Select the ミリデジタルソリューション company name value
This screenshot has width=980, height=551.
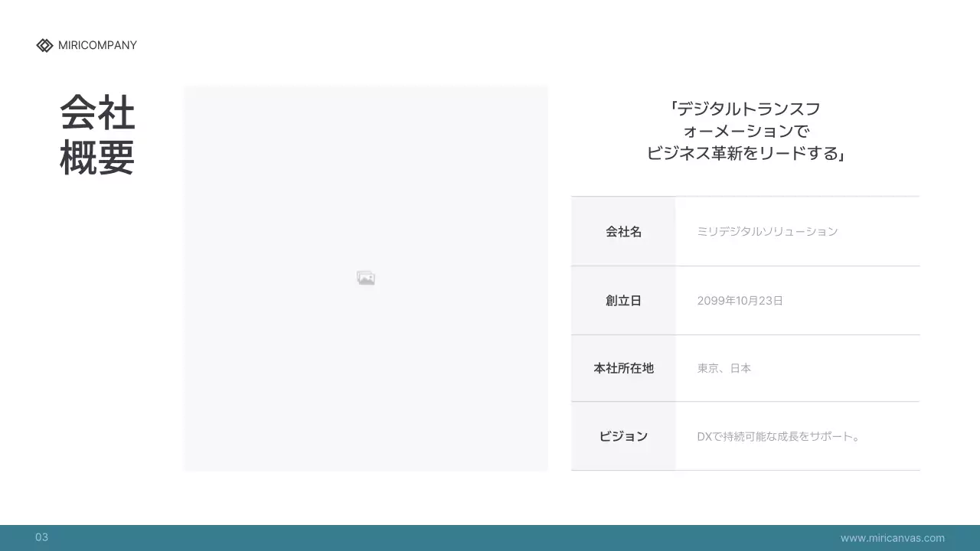click(766, 231)
